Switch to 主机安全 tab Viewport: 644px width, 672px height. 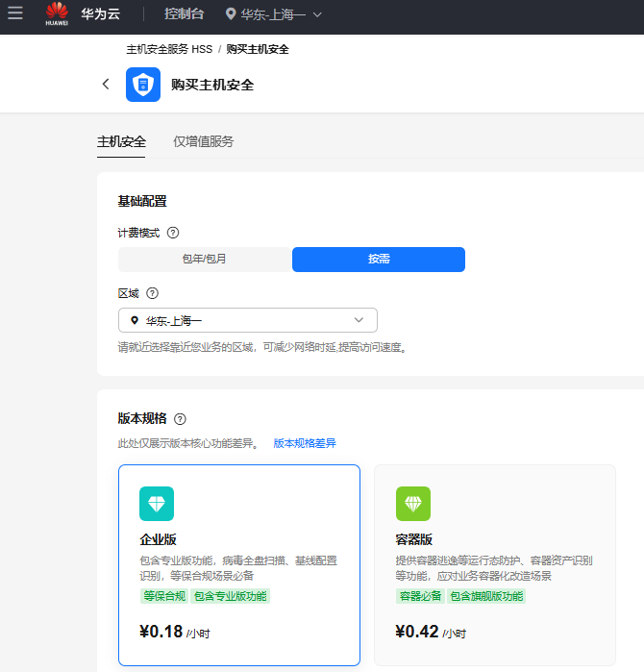(x=121, y=142)
